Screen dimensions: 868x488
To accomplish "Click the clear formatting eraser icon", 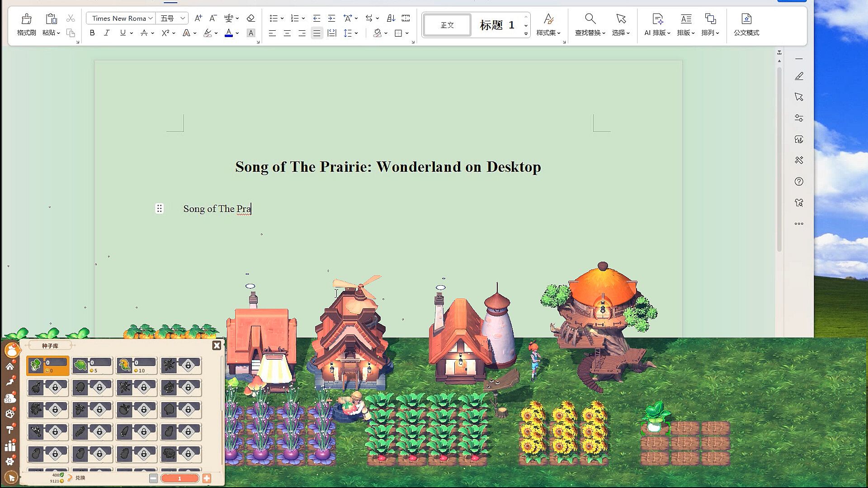I will pos(250,18).
